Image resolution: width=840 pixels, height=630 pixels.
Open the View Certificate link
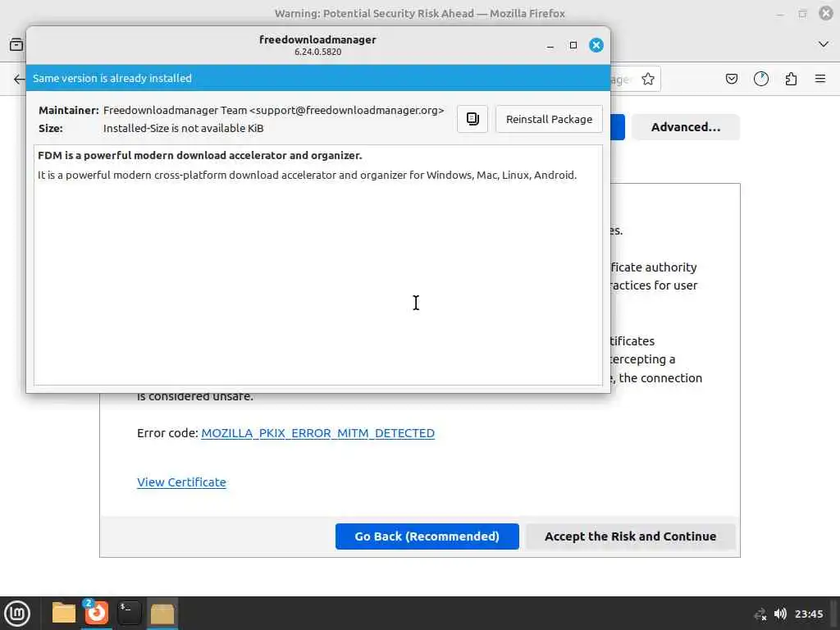pyautogui.click(x=181, y=482)
